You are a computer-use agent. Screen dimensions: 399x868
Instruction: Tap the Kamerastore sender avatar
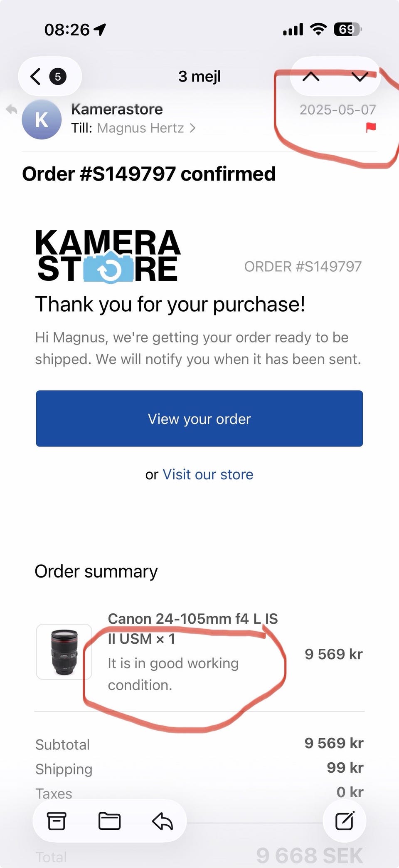click(42, 120)
